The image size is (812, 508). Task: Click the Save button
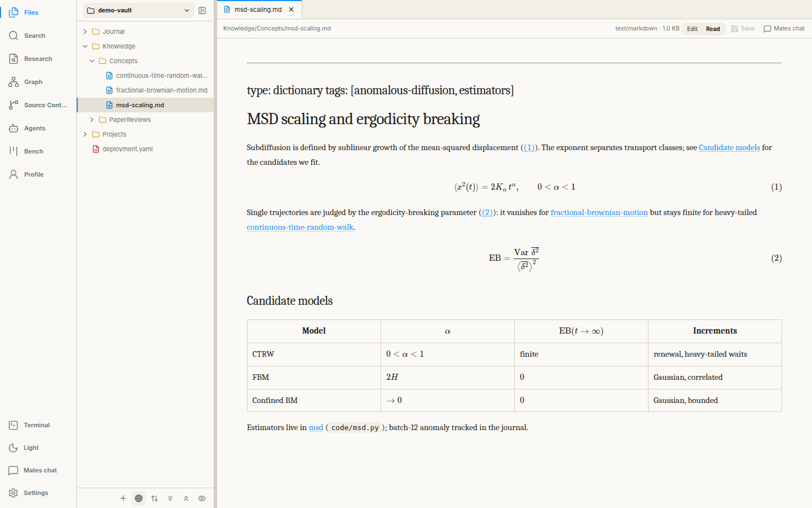pyautogui.click(x=743, y=29)
